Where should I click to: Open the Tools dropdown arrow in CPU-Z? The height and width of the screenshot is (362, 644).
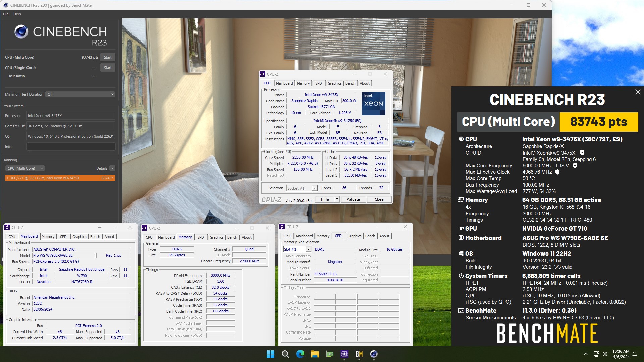337,200
